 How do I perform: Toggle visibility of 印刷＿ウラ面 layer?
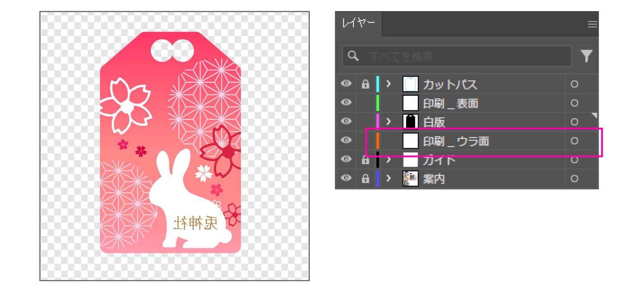click(346, 140)
